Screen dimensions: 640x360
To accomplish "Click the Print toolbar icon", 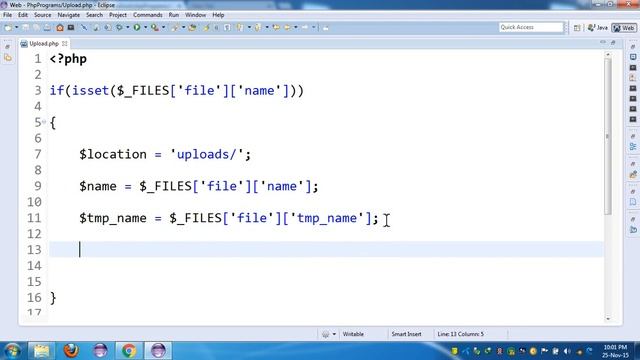I will click(x=47, y=28).
